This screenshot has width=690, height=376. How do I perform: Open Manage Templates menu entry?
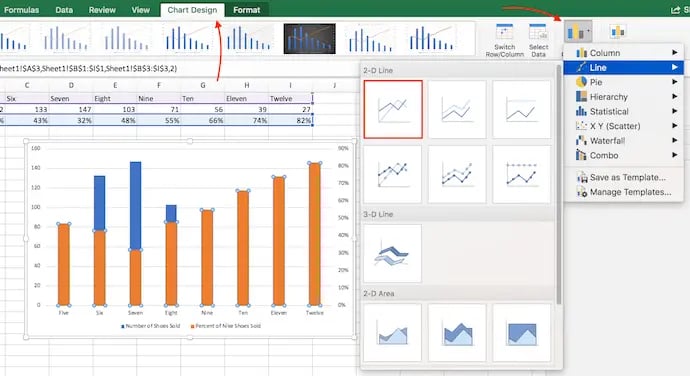coord(630,192)
